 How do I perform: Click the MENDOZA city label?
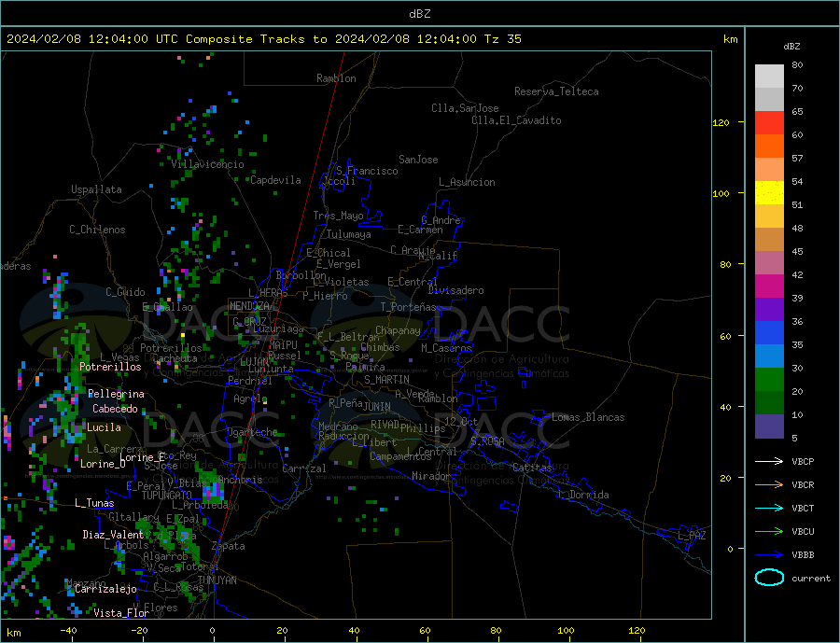(x=249, y=306)
